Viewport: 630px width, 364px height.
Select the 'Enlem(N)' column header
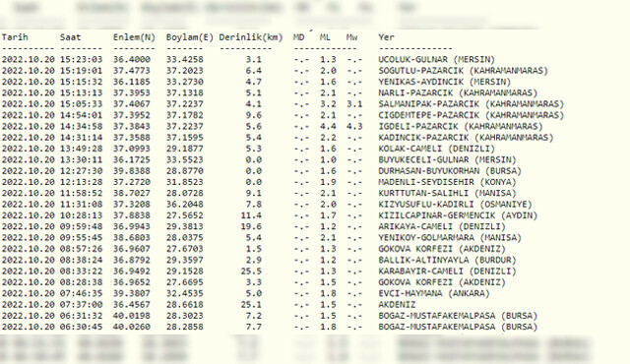pyautogui.click(x=134, y=37)
